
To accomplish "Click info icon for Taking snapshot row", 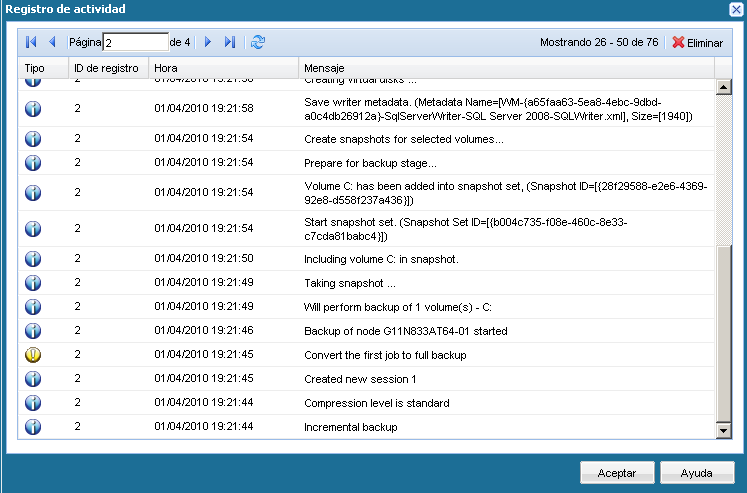I will [x=33, y=282].
